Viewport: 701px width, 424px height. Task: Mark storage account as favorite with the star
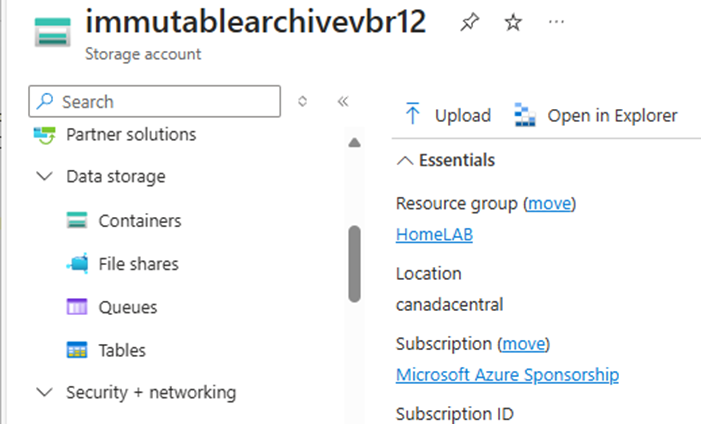pyautogui.click(x=513, y=22)
